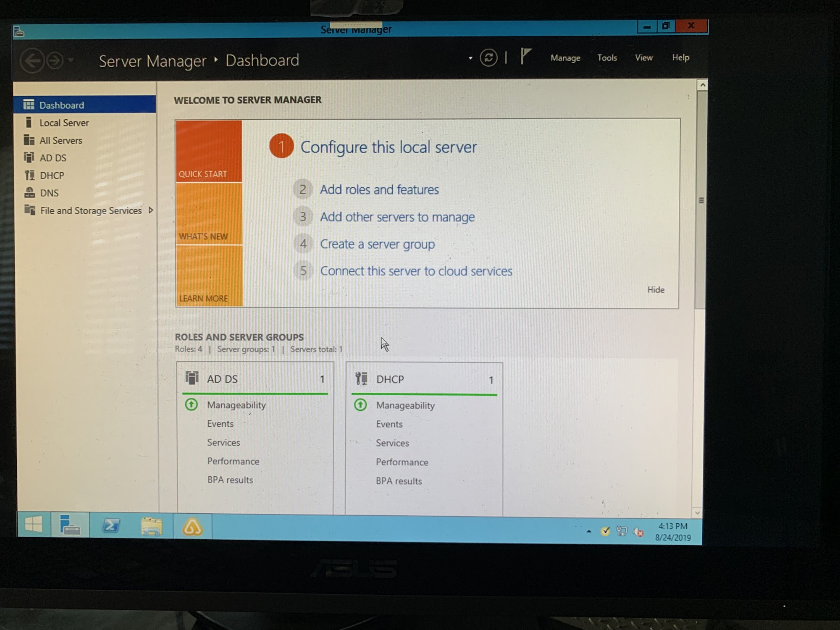Viewport: 840px width, 630px height.
Task: Click the yellow triangle taskbar app
Action: tap(192, 527)
